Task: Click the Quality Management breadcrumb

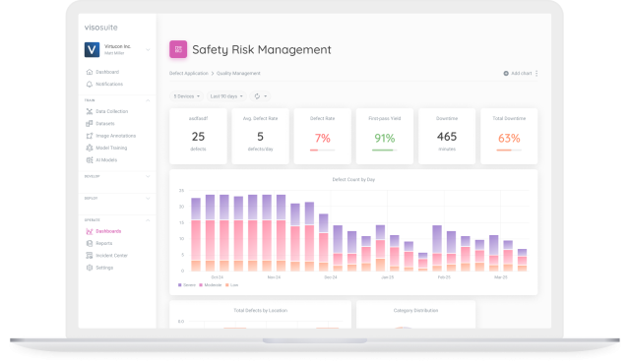Action: [238, 73]
